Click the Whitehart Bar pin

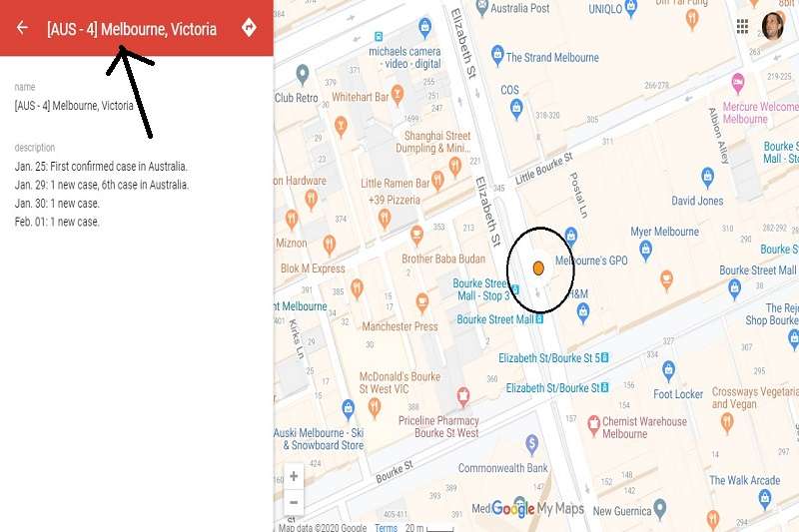point(397,95)
